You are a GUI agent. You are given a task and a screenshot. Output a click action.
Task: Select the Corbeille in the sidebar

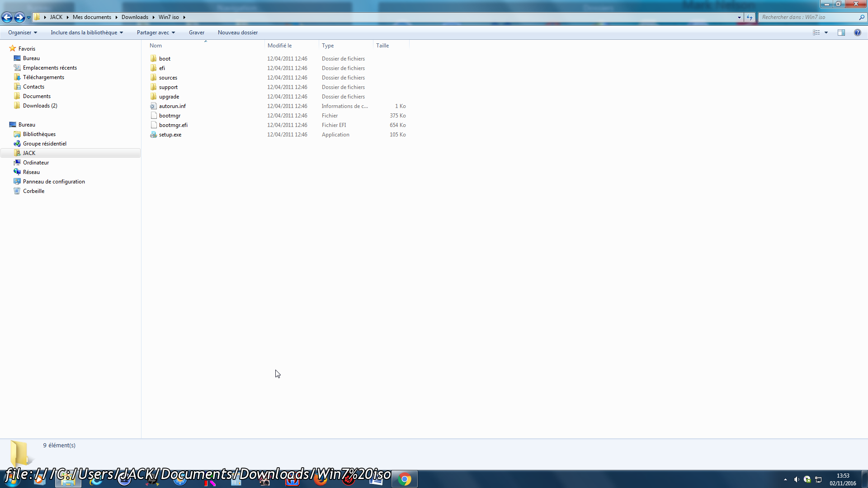coord(33,191)
